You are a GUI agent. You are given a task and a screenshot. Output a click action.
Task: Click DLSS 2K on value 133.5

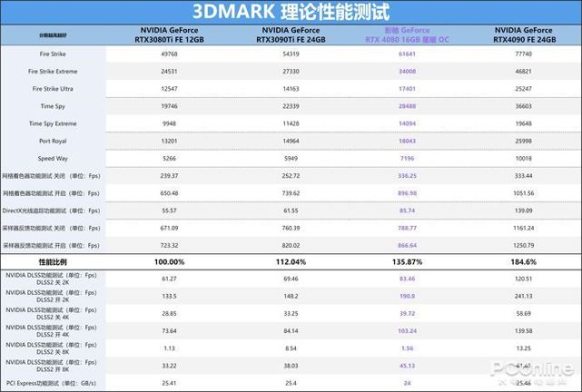point(169,296)
